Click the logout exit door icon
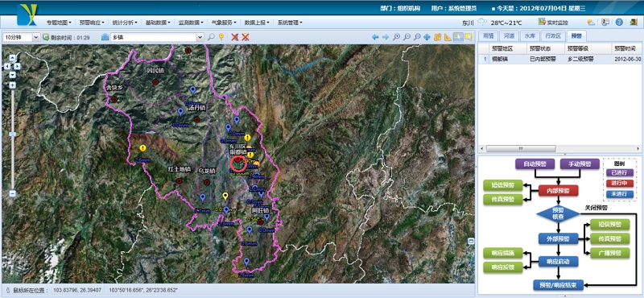Screen dimensions: 644x298 (633, 23)
